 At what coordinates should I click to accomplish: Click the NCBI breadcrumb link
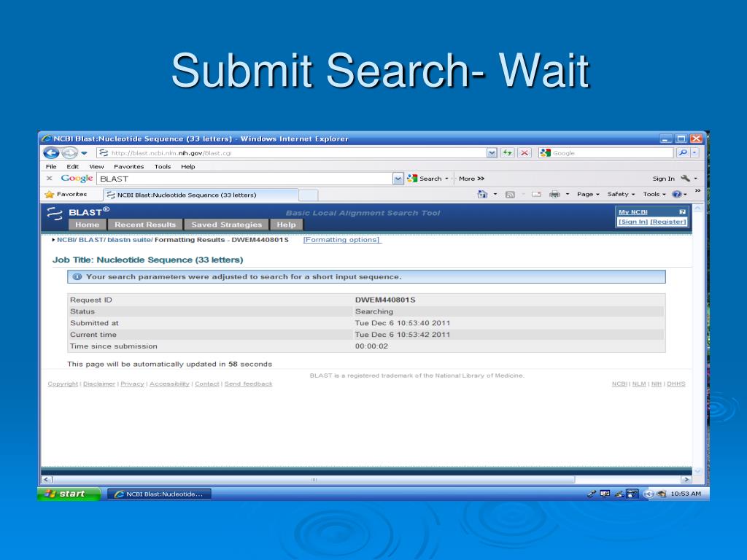pos(66,240)
